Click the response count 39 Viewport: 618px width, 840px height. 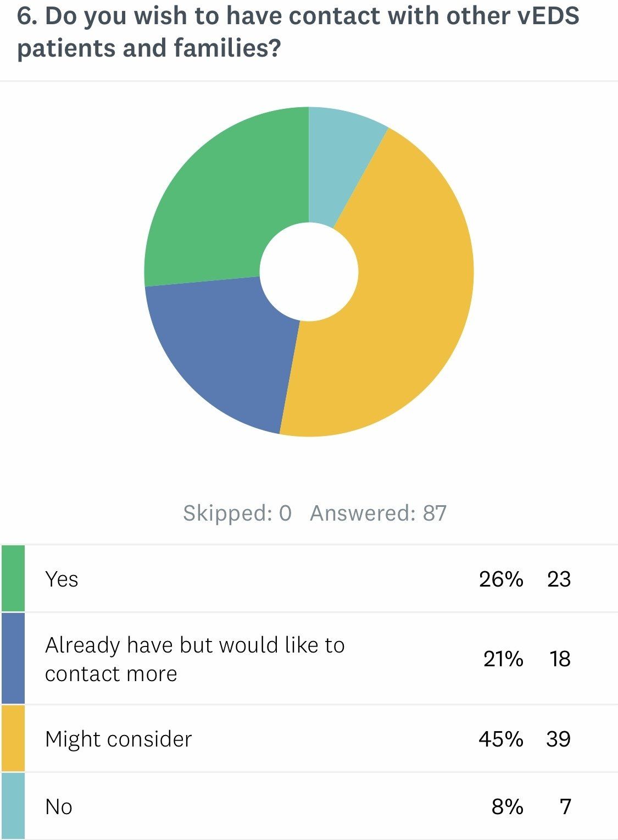[x=558, y=739]
